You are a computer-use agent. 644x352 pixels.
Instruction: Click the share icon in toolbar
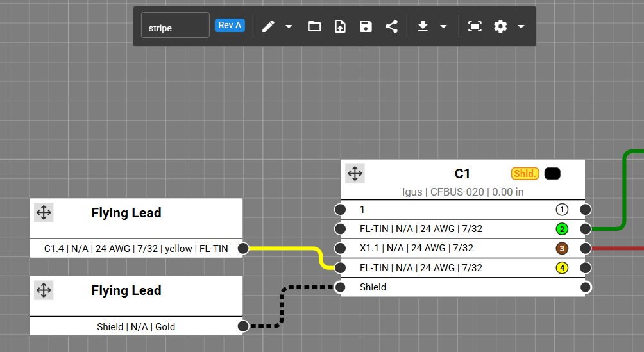(391, 26)
